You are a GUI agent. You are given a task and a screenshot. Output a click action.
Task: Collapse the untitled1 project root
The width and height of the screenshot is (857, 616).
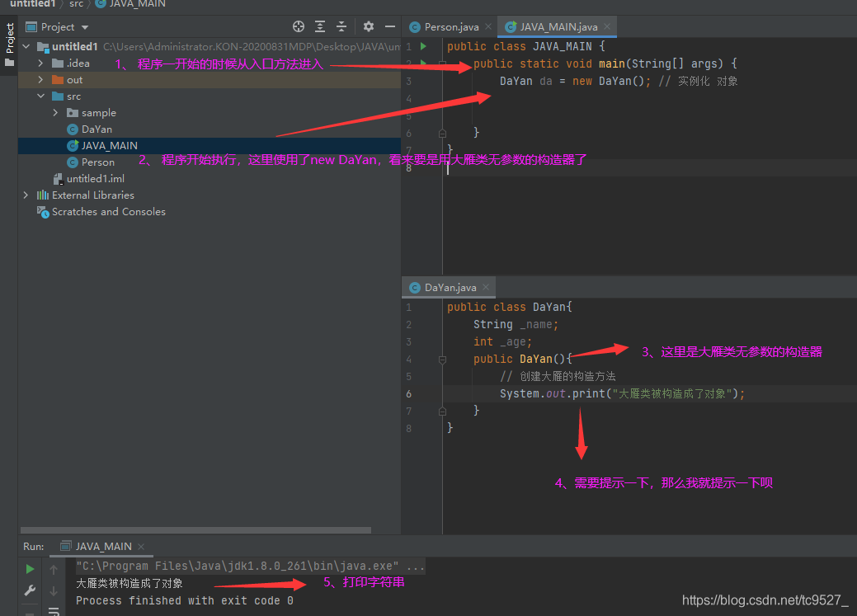26,46
